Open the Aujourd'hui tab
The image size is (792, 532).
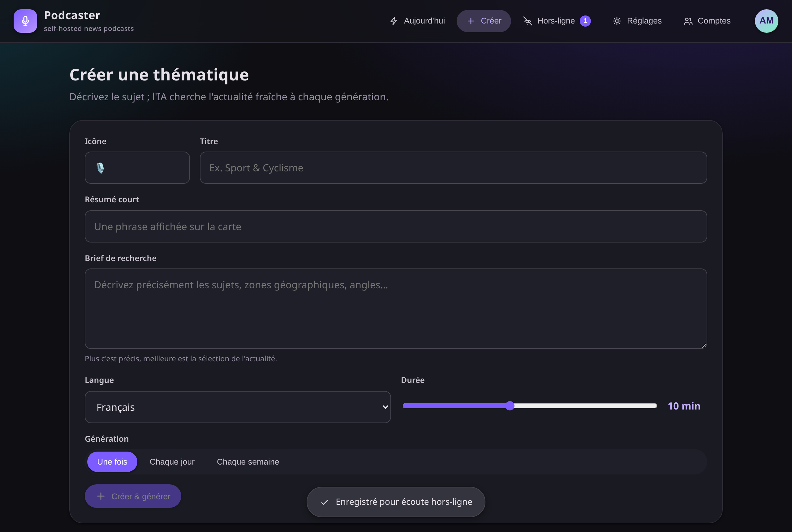pos(417,21)
